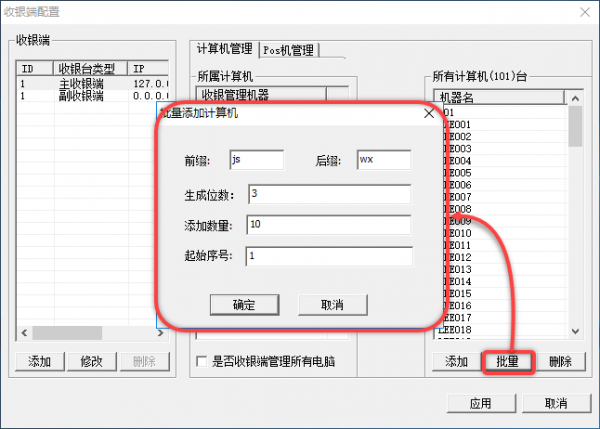Screen dimensions: 600x429
Task: Switch to the Pos机管理 tab
Action: [x=289, y=50]
